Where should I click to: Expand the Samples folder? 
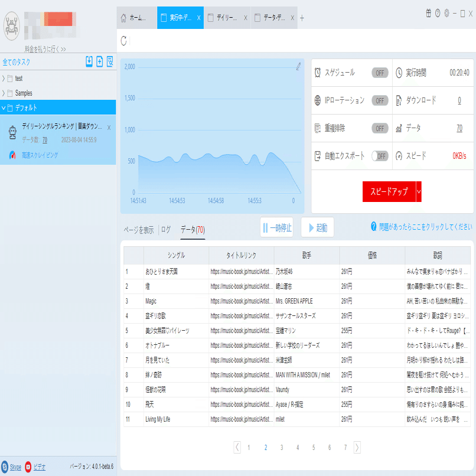click(x=4, y=93)
